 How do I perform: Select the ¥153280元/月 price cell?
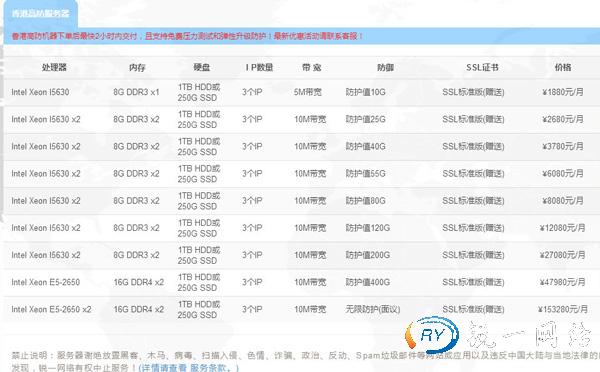click(x=562, y=309)
